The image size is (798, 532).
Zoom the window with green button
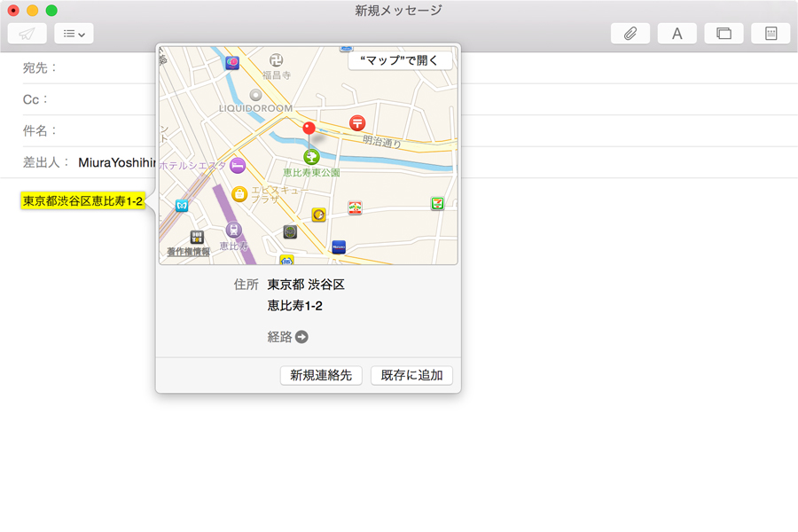point(51,10)
